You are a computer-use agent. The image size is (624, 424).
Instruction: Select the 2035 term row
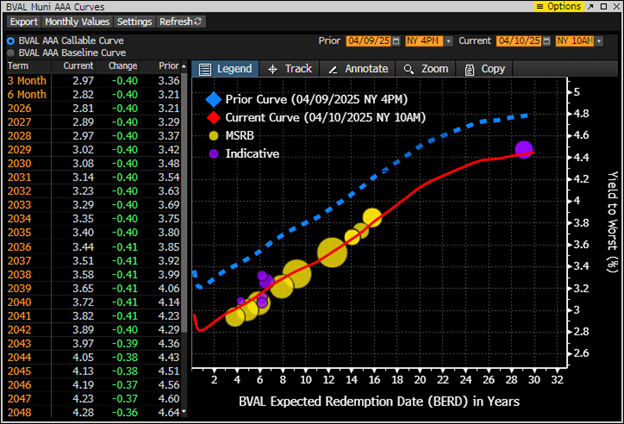94,233
